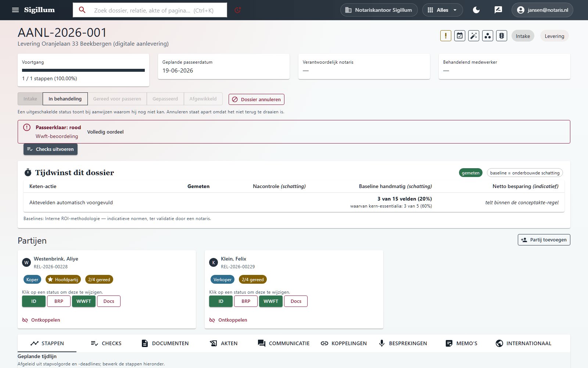Click the three-dots cluster icon button
Image resolution: width=588 pixels, height=368 pixels.
click(488, 36)
